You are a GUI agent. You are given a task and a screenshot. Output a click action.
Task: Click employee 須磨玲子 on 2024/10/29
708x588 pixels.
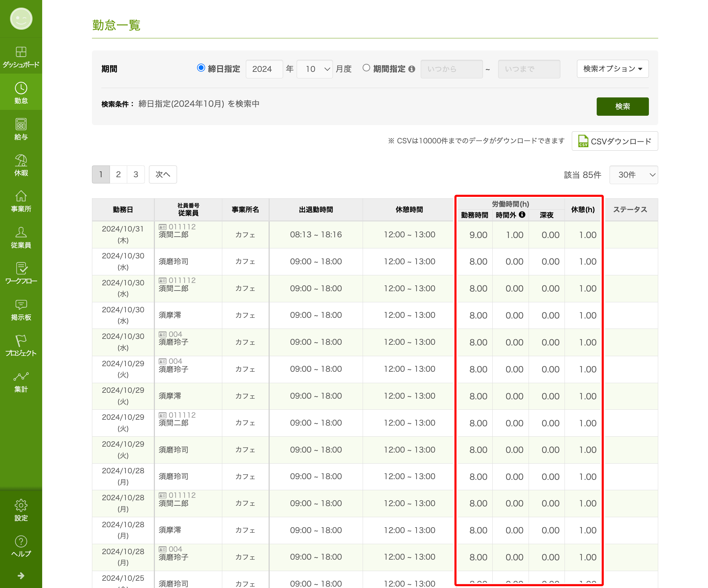[173, 369]
